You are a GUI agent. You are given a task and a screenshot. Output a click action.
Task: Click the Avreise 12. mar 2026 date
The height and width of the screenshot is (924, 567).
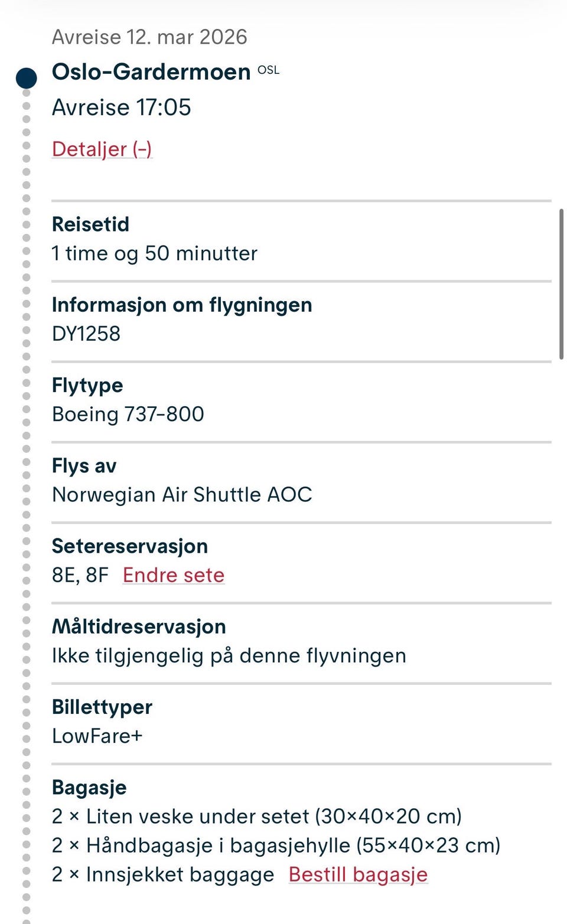click(149, 37)
